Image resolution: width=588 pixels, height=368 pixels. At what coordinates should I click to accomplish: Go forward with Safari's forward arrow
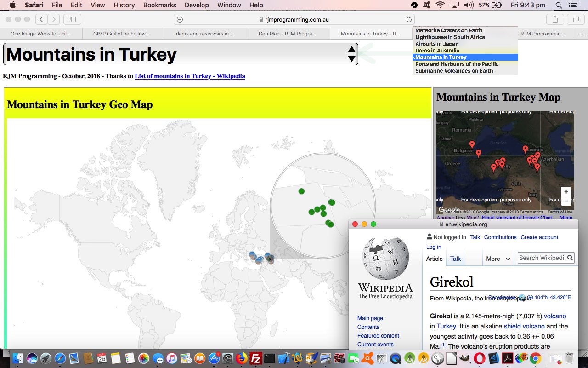pos(54,19)
